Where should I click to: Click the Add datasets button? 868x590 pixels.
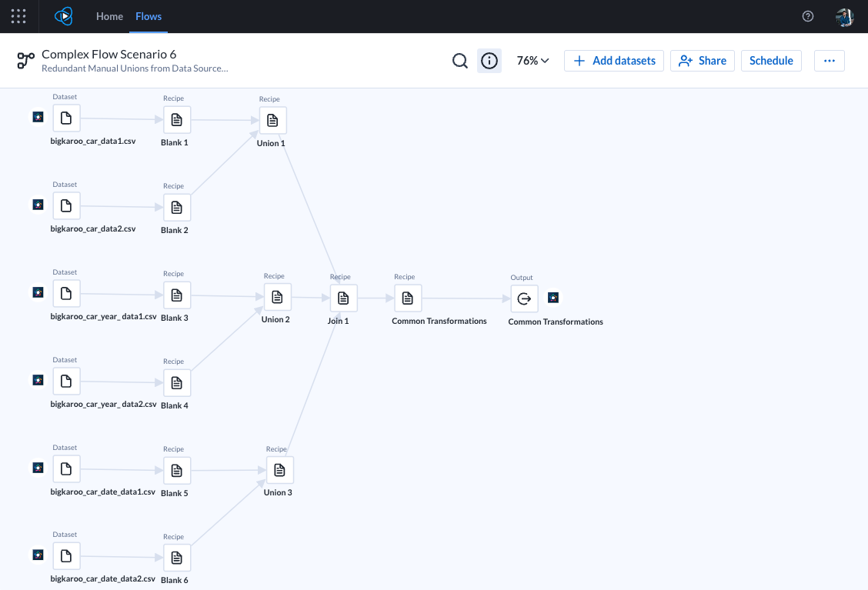(x=613, y=60)
